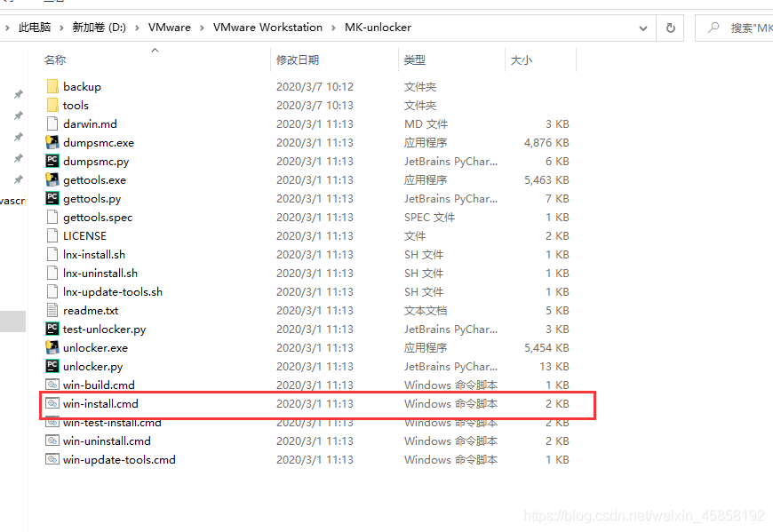
Task: Select the win-install.cmd script icon
Action: (52, 403)
